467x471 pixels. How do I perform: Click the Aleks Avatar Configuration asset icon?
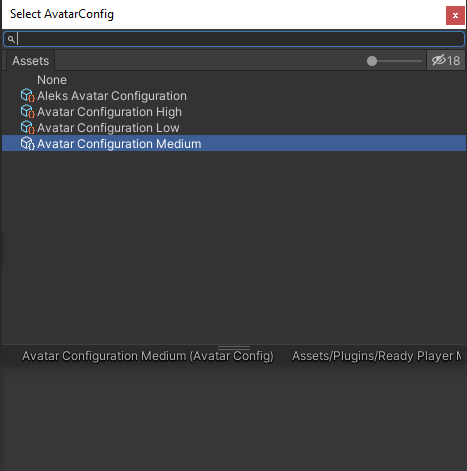pyautogui.click(x=28, y=96)
